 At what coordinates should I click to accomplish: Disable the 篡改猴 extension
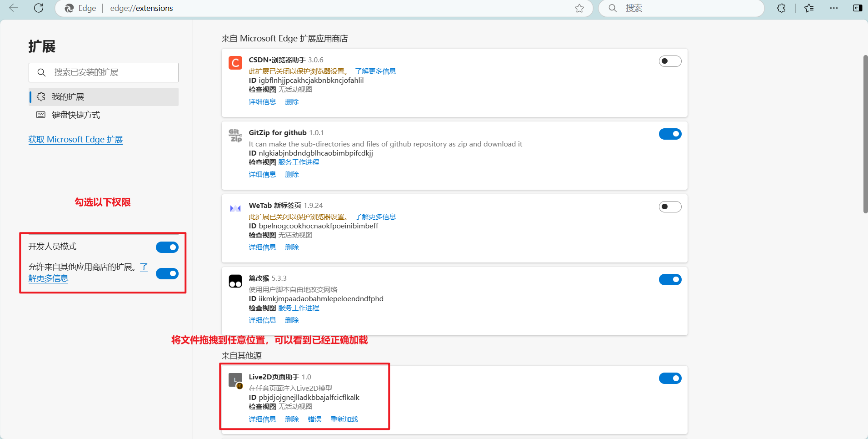coord(670,279)
